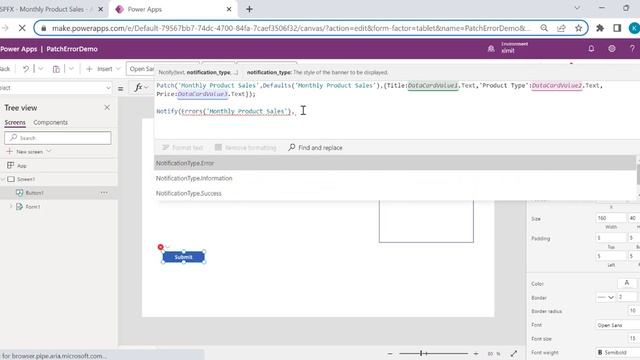Choose NotificationType.Information suggestion
This screenshot has height=360, width=640.
pyautogui.click(x=395, y=178)
